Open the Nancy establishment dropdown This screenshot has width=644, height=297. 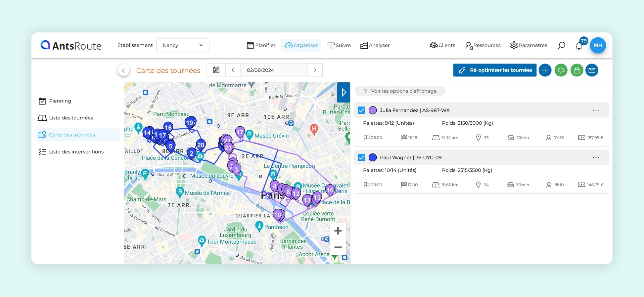(183, 45)
